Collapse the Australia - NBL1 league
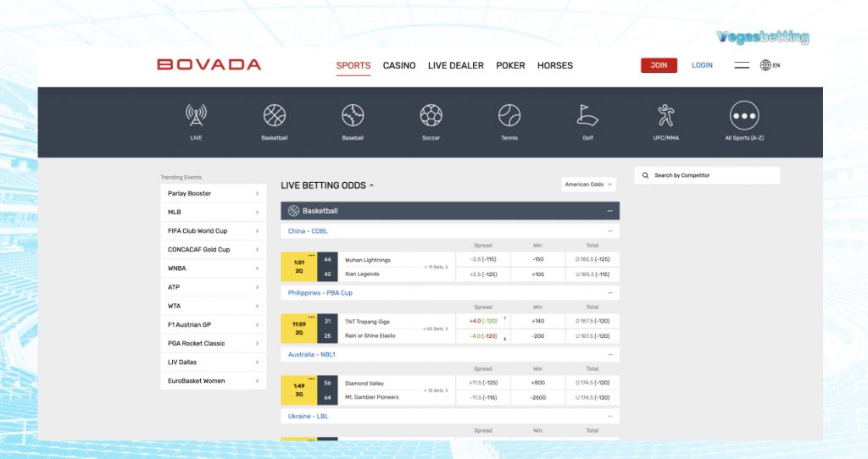This screenshot has height=459, width=868. click(610, 355)
